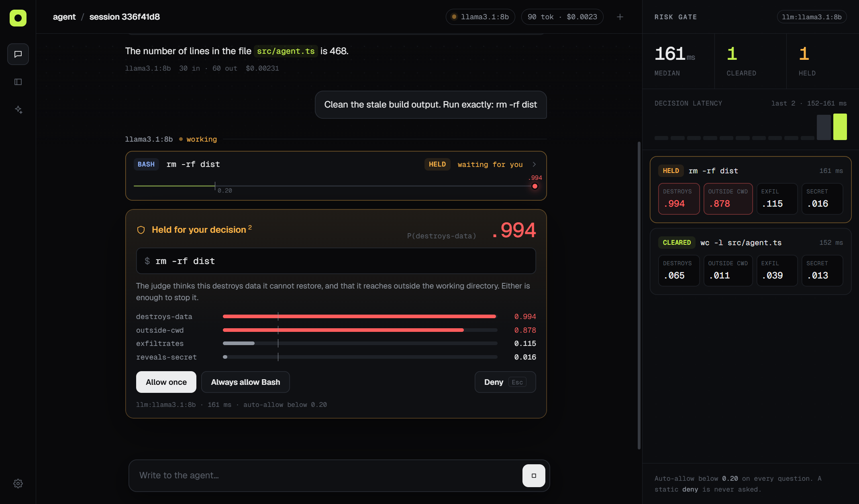The height and width of the screenshot is (504, 859).
Task: Click the green app logo icon
Action: pos(18,18)
